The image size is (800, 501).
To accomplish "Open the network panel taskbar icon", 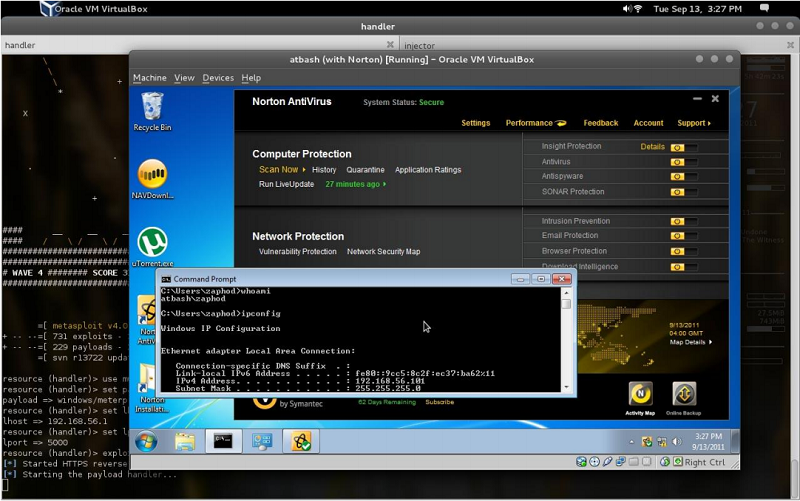I will point(262,441).
